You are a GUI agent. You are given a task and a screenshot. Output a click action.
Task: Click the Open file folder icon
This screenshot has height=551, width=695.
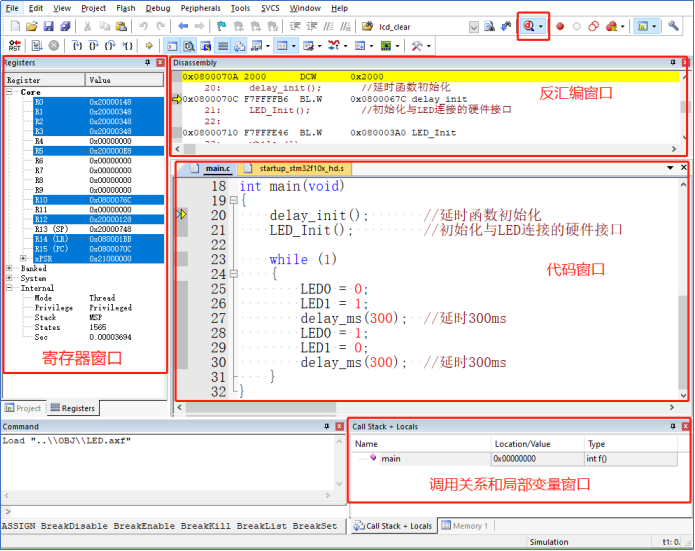pos(31,26)
